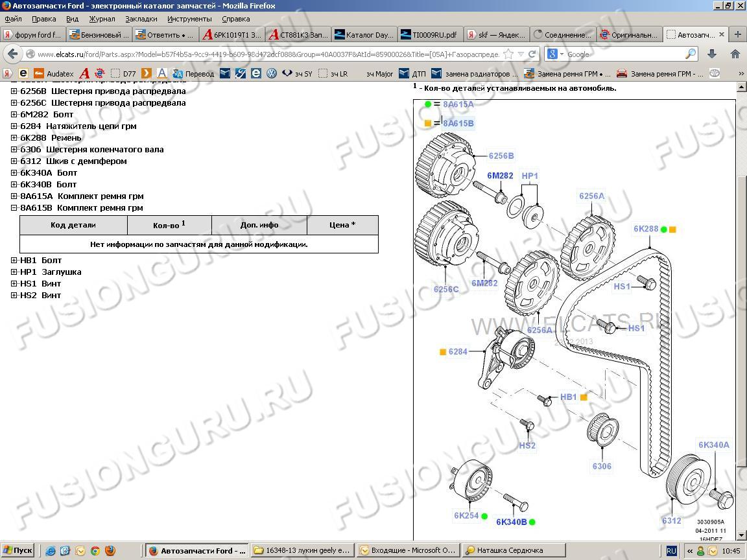Open the Файл menu
This screenshot has height=560, width=747.
pyautogui.click(x=13, y=19)
